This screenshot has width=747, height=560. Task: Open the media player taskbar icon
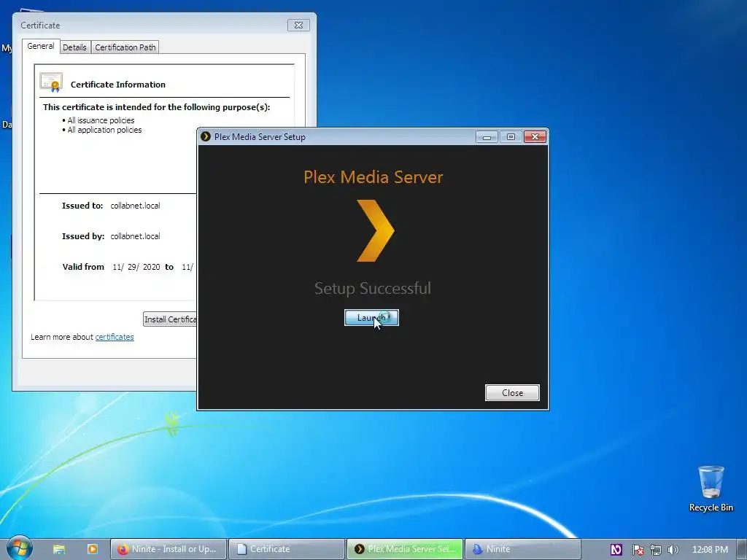tap(93, 549)
